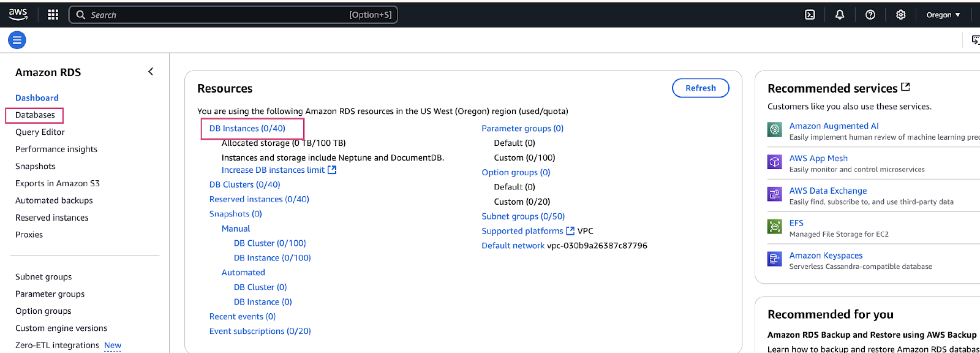Open the Amazon Keyspaces link
Image resolution: width=980 pixels, height=353 pixels.
click(826, 256)
